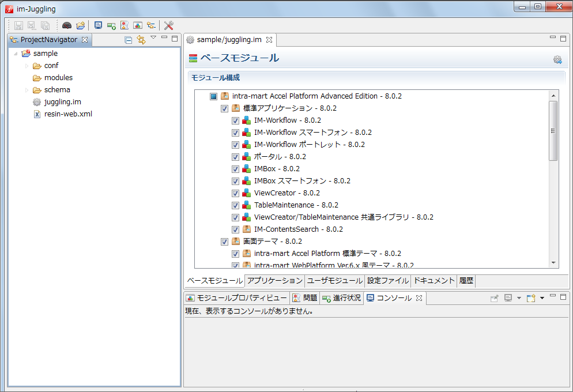Image resolution: width=573 pixels, height=392 pixels.
Task: Click the gear with arrow icon in the ベースモジュール header
Action: (x=557, y=59)
